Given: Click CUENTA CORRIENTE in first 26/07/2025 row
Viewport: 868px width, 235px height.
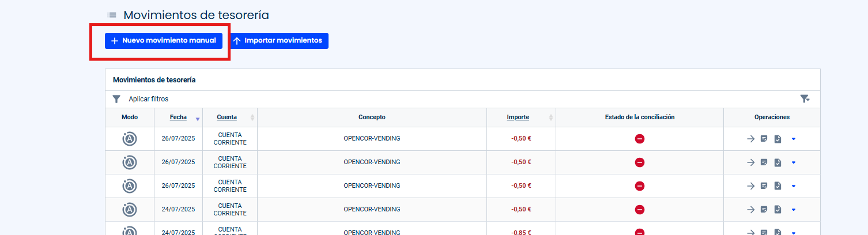Looking at the screenshot, I should pos(230,139).
